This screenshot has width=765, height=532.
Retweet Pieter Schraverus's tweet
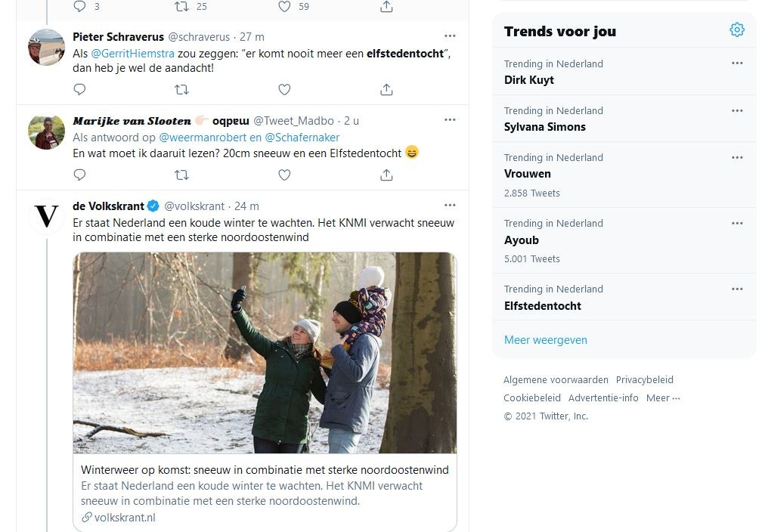click(x=181, y=89)
